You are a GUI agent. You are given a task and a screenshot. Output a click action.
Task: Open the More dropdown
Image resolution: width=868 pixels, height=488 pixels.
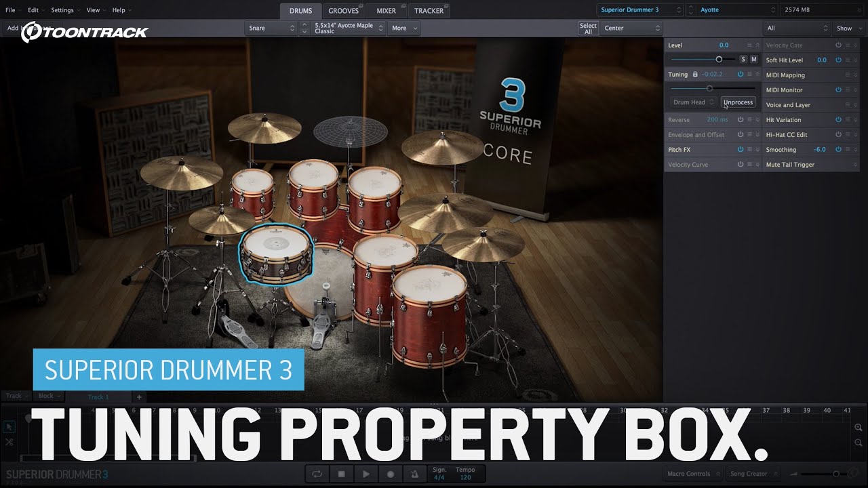pyautogui.click(x=404, y=28)
